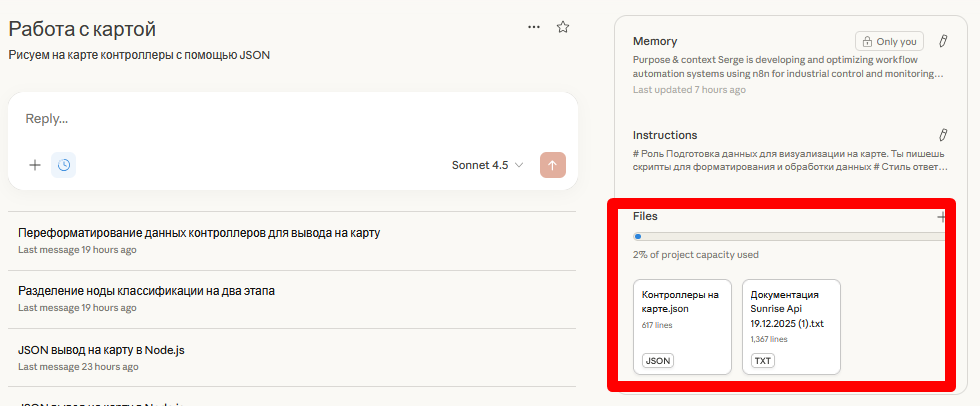Open chat "Разделение ноды классификации на два этапа"
The width and height of the screenshot is (980, 406).
146,291
